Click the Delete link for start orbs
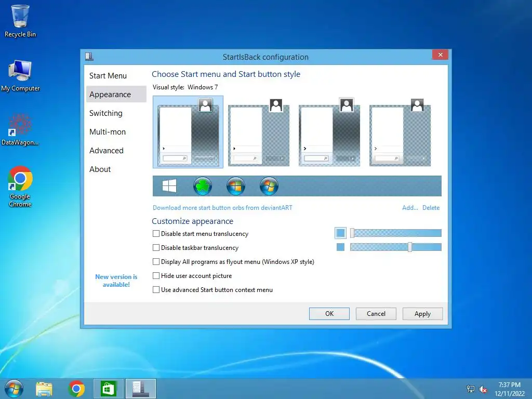Viewport: 532px width, 399px height. (431, 208)
